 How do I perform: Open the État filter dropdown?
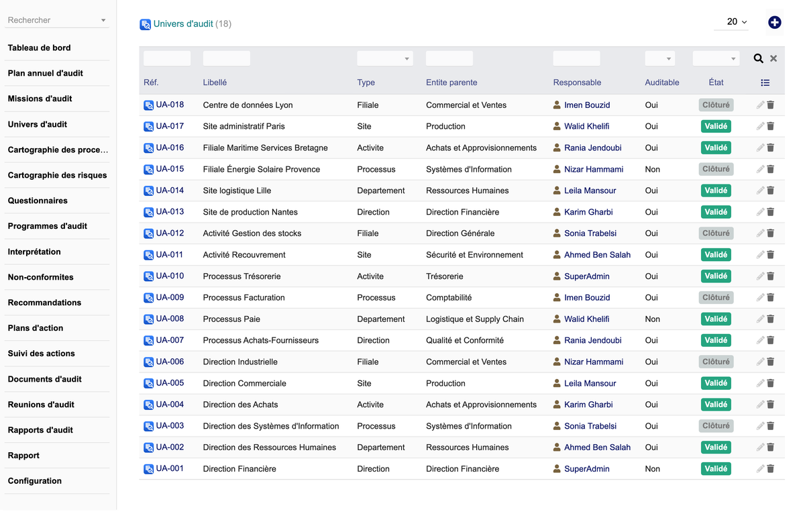point(716,58)
